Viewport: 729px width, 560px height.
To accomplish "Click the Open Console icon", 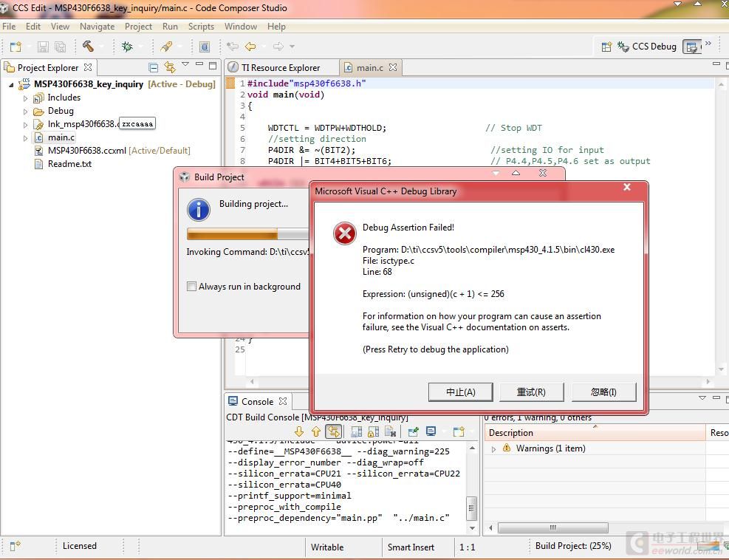I will 459,431.
